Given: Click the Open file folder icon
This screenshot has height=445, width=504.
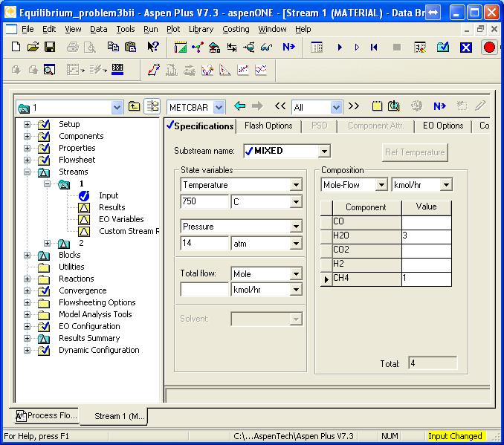Looking at the screenshot, I should [x=33, y=47].
